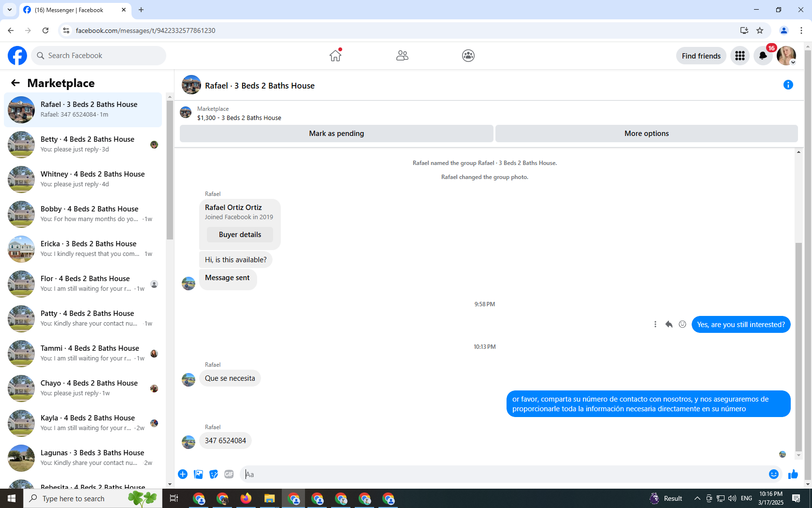Go back from Marketplace chats list
The image size is (812, 508).
(15, 83)
